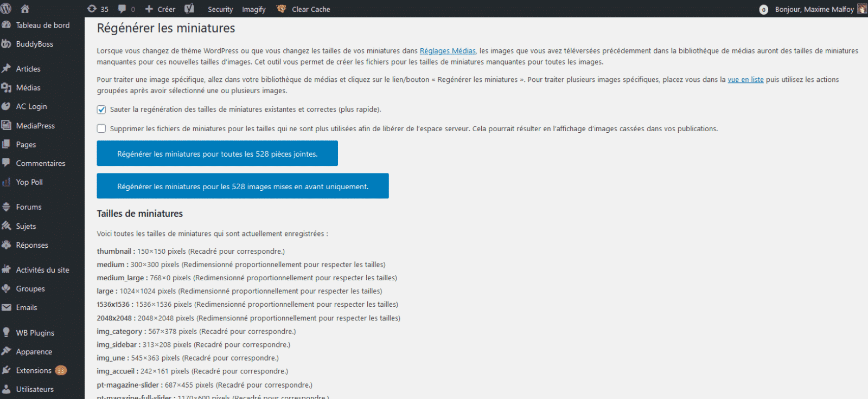Regenerate thumbnails for featured images only
Screen dimensions: 868x399
pos(242,186)
